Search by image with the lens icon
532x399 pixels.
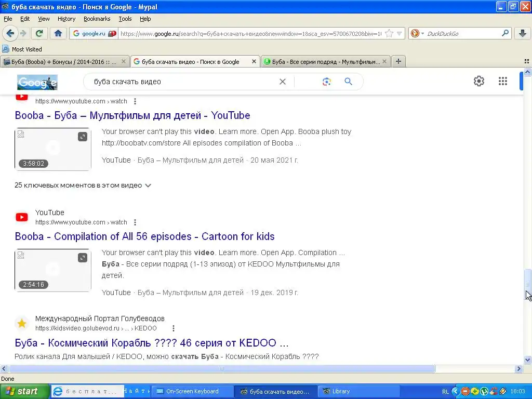[x=326, y=82]
